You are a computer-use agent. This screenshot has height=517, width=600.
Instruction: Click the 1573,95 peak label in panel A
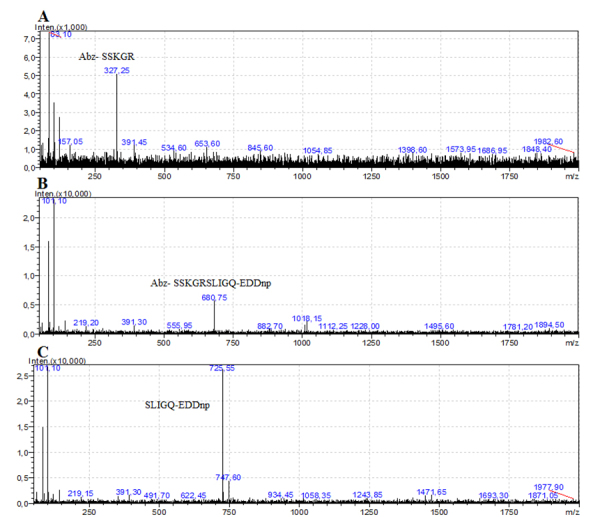(461, 149)
